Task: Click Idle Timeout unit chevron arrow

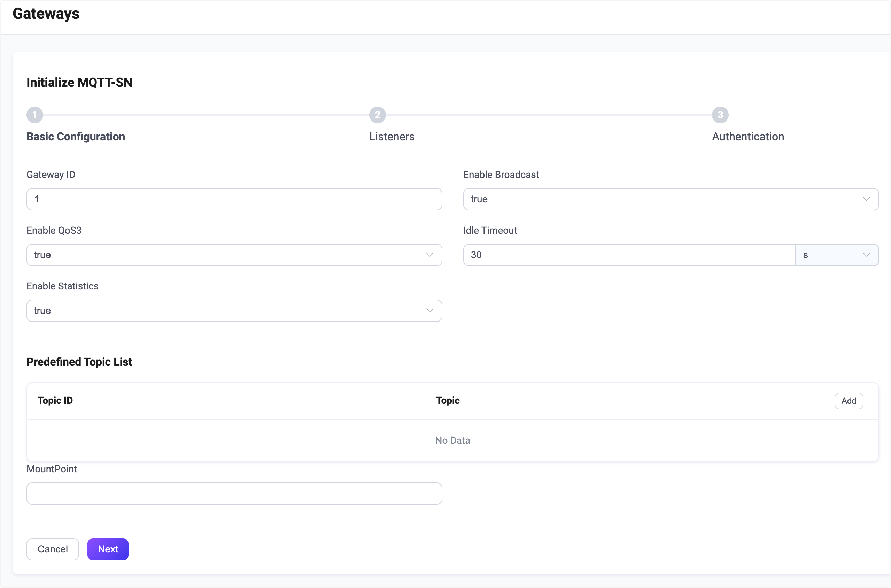Action: click(866, 255)
